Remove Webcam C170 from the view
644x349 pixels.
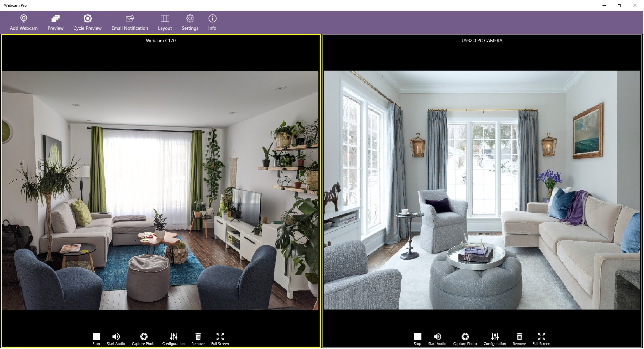click(198, 338)
